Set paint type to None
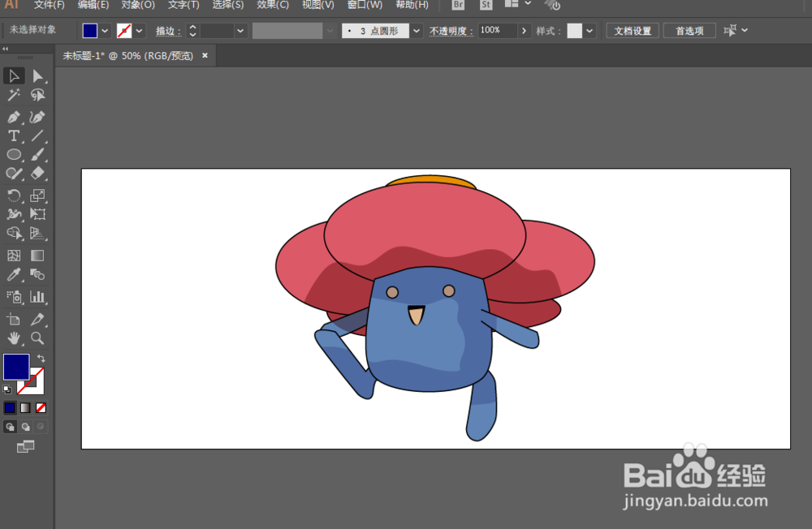 pos(41,408)
